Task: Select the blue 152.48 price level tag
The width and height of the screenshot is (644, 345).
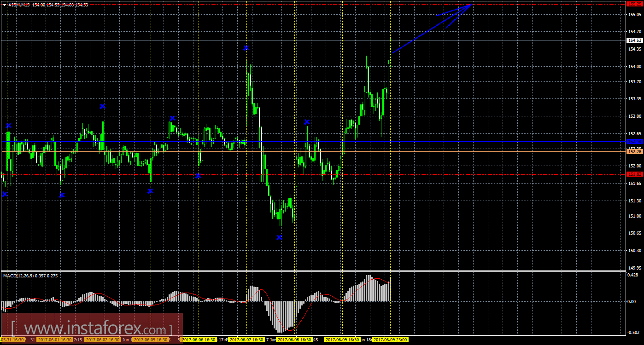Action: tap(634, 142)
